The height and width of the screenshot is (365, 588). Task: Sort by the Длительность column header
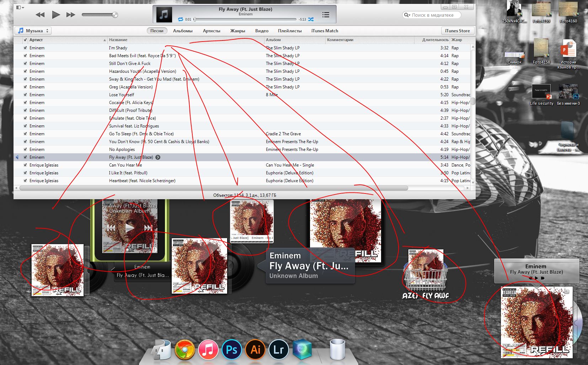[432, 40]
